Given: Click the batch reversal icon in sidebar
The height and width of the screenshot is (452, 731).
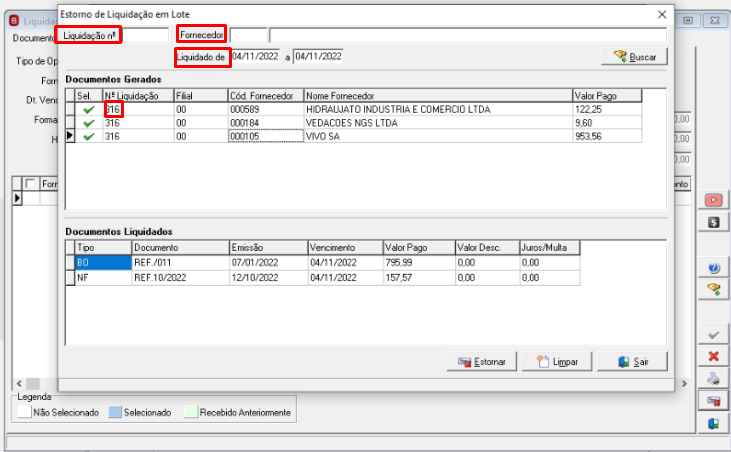Looking at the screenshot, I should 713,401.
